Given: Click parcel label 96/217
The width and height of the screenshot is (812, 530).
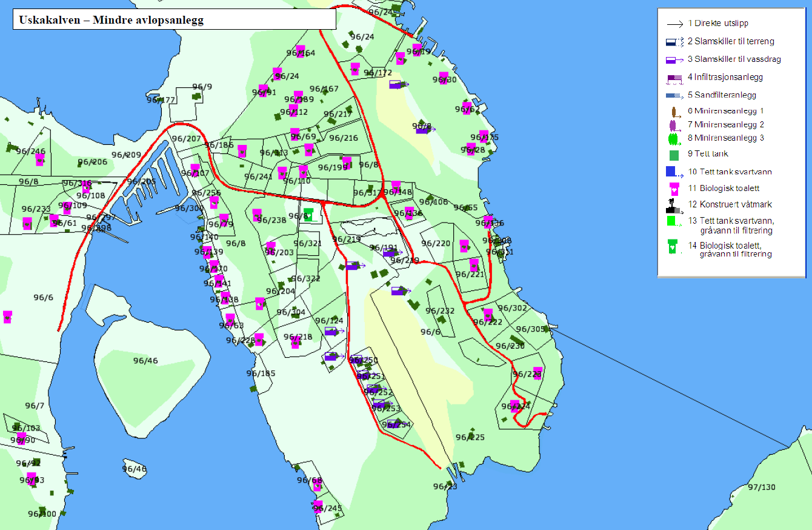Looking at the screenshot, I should [x=338, y=114].
